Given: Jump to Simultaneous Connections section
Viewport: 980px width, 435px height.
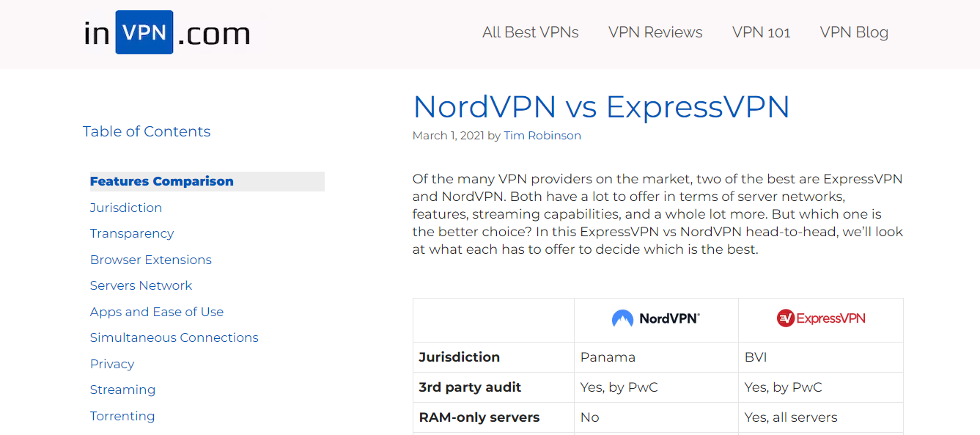Looking at the screenshot, I should click(x=174, y=337).
